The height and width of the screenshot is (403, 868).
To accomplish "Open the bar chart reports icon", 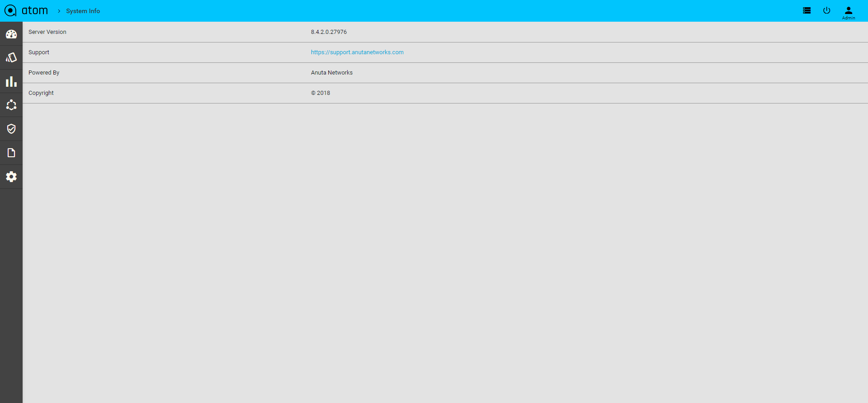I will point(11,81).
